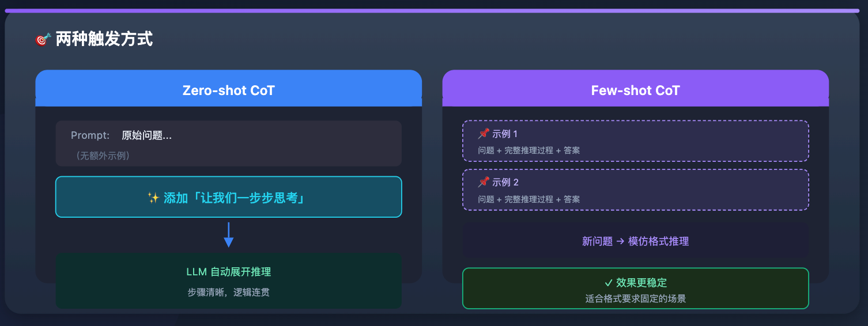The image size is (868, 326).
Task: Select the Zero-shot CoT header
Action: 228,90
